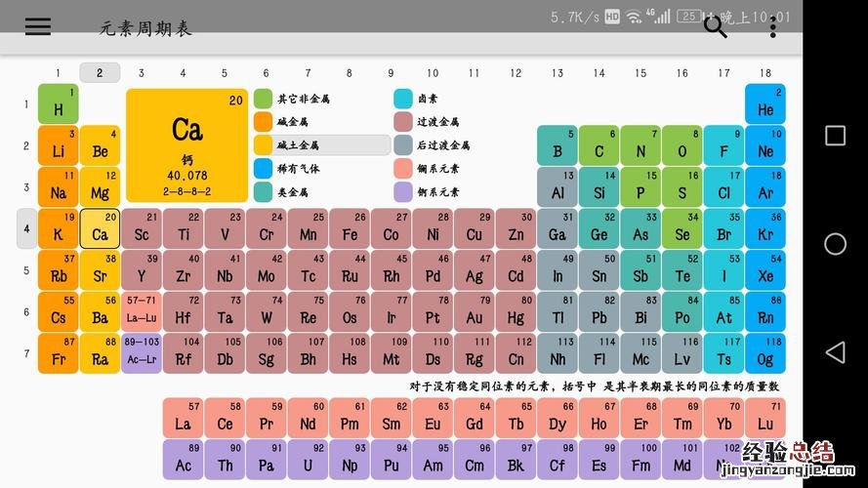The width and height of the screenshot is (868, 488).
Task: Tap the search magnifier icon
Action: tap(716, 27)
